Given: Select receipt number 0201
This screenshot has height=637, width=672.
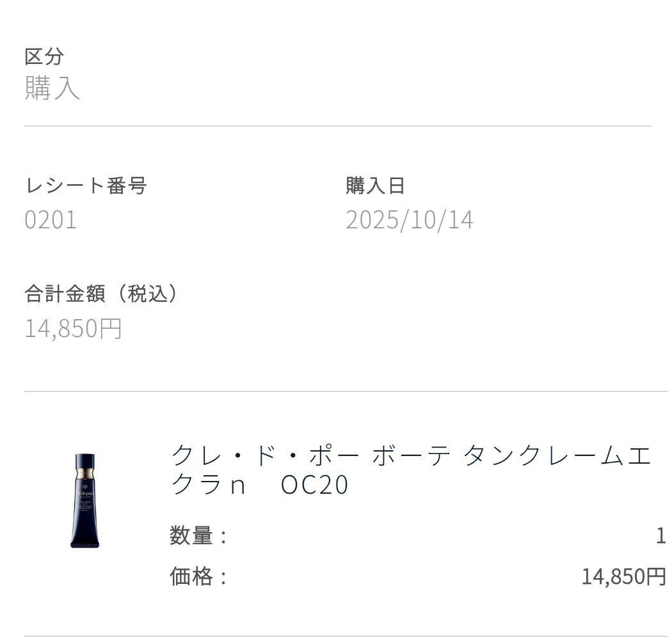Looking at the screenshot, I should point(51,220).
